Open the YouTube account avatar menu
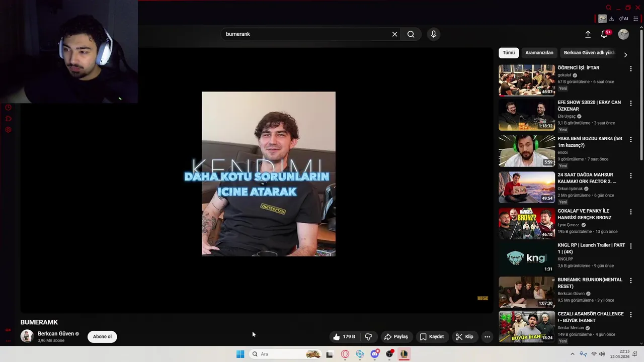The width and height of the screenshot is (644, 362). pos(623,34)
